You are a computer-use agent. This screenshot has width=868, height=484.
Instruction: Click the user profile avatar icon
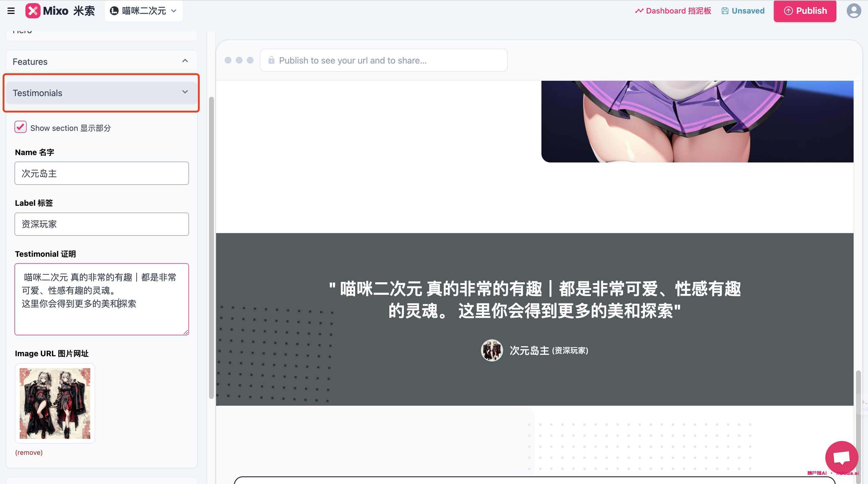pyautogui.click(x=854, y=11)
